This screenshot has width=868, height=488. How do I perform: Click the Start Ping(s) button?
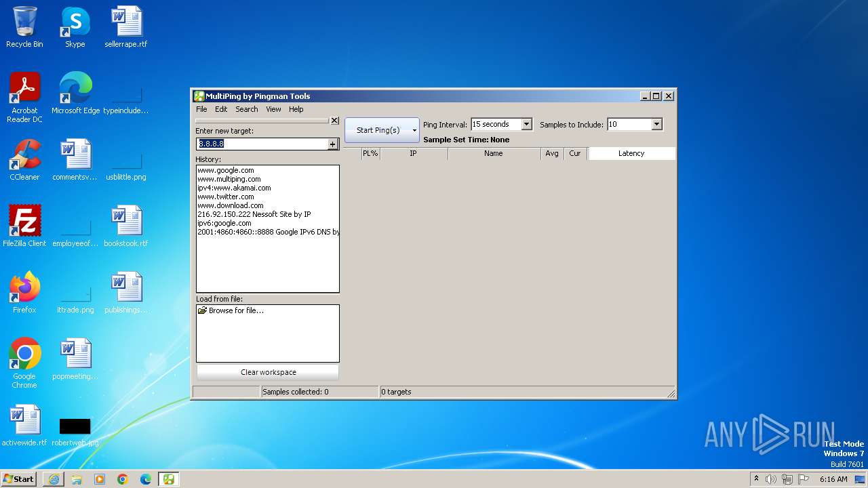tap(378, 130)
